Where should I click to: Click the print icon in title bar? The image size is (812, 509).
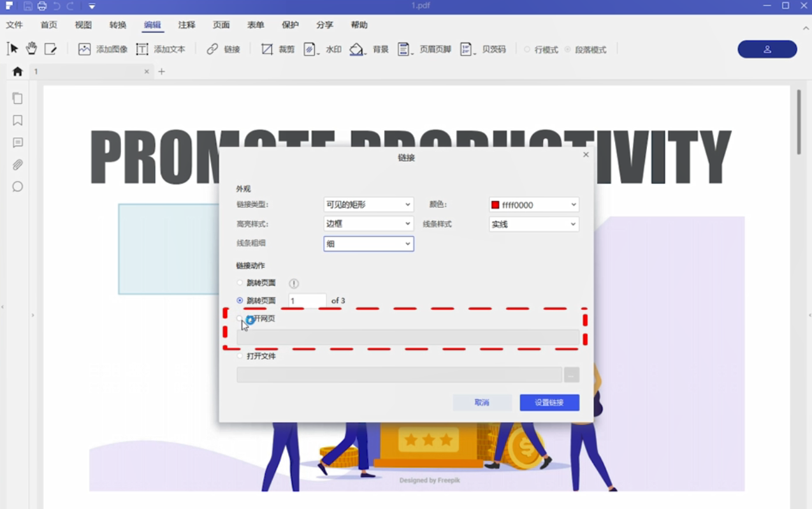[42, 6]
